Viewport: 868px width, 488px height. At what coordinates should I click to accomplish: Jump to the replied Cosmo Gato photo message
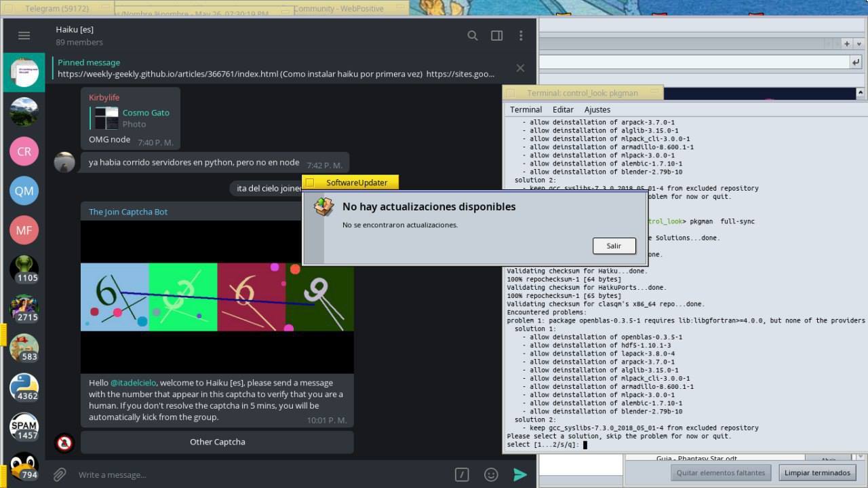click(x=132, y=118)
